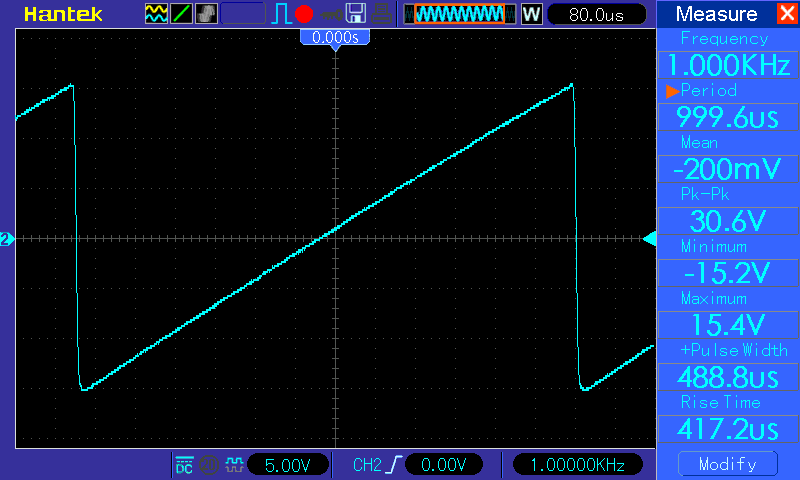Image resolution: width=800 pixels, height=480 pixels.
Task: Toggle the W window mode icon
Action: pos(531,14)
